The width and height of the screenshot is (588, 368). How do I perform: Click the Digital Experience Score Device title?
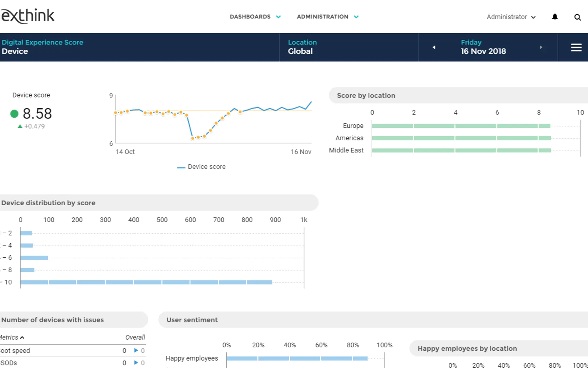[x=42, y=47]
